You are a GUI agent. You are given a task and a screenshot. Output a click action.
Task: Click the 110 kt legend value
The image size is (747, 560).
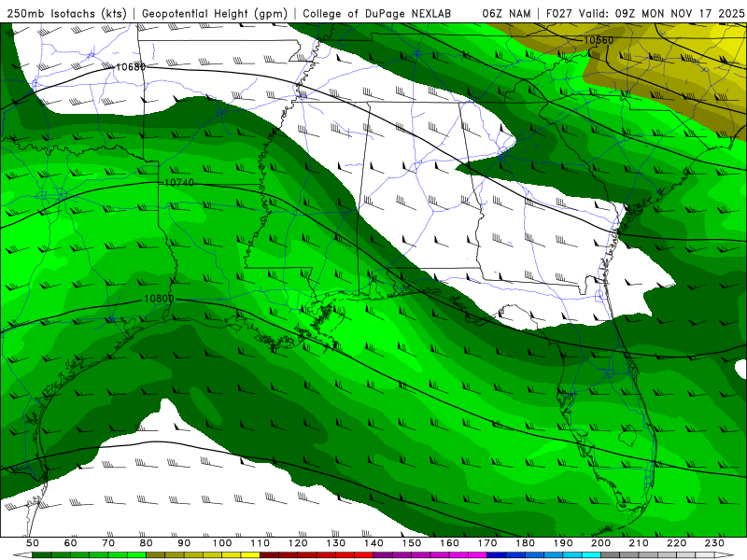pyautogui.click(x=261, y=543)
